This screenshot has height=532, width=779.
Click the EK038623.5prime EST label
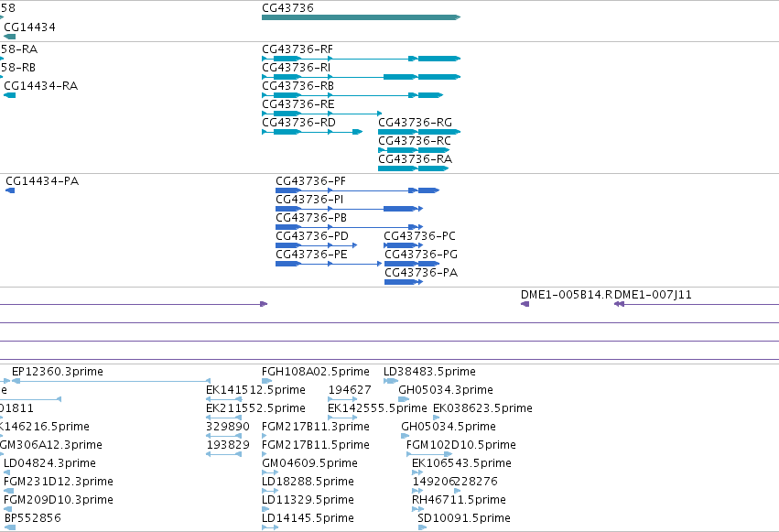pos(483,408)
